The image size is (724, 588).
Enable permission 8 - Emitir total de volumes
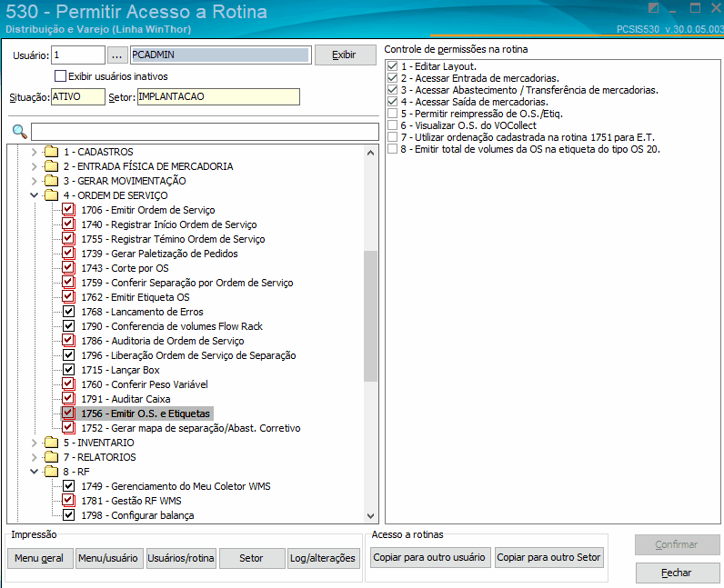[393, 149]
